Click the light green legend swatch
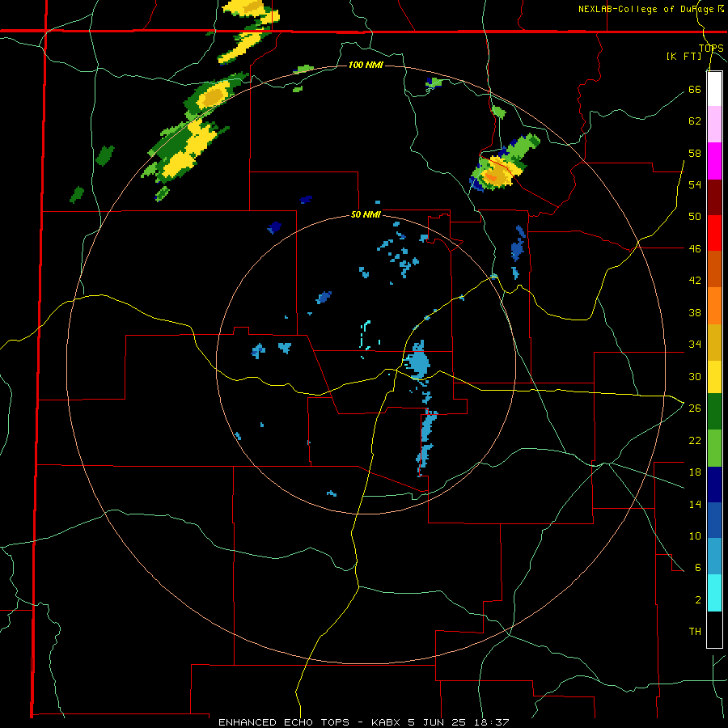 coord(714,448)
